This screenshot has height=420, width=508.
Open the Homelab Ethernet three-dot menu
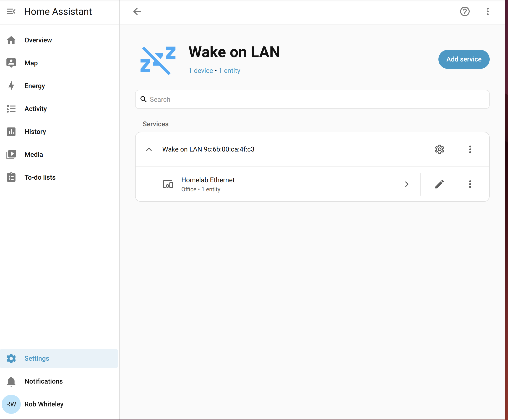pos(470,184)
